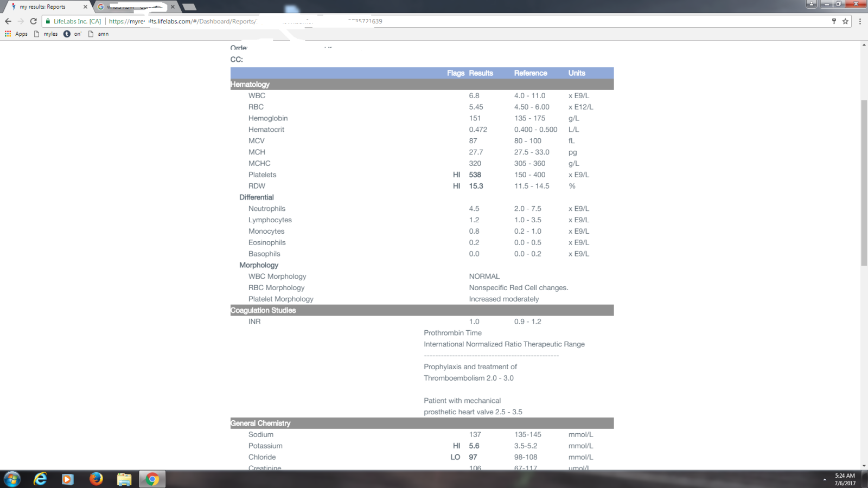
Task: Bookmark this page with the star icon
Action: [x=845, y=21]
